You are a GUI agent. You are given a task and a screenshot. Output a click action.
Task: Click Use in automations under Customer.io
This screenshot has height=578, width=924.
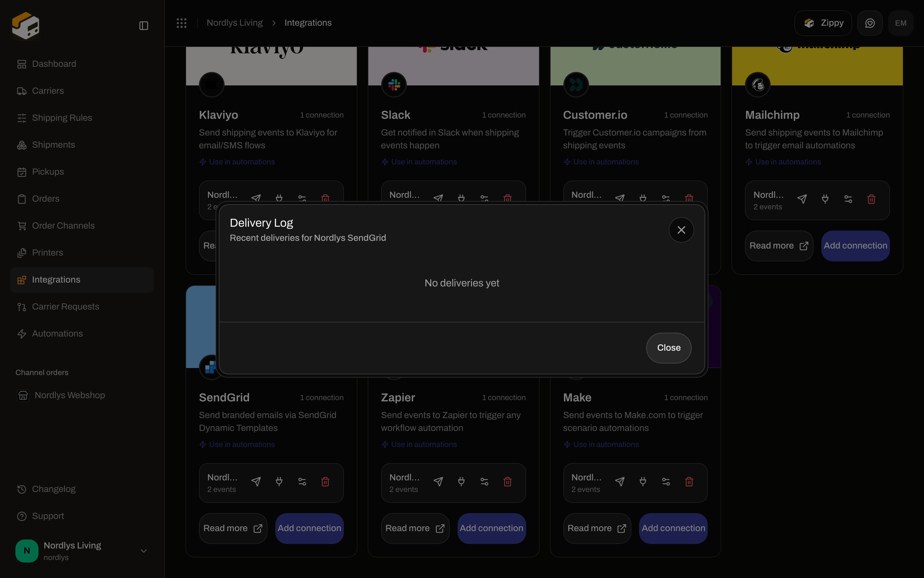point(601,162)
